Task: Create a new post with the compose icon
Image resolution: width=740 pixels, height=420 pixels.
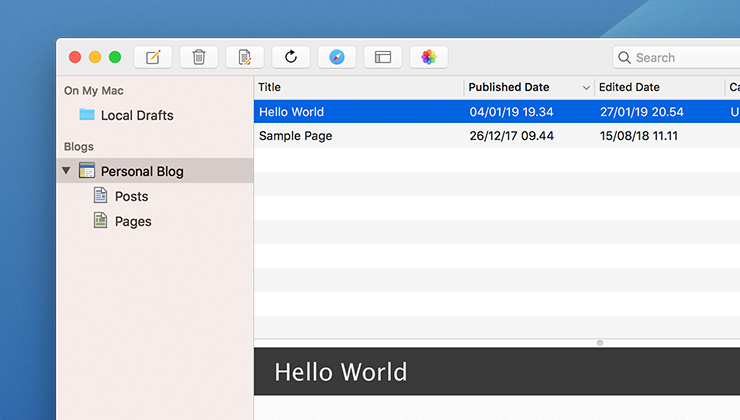Action: (153, 57)
